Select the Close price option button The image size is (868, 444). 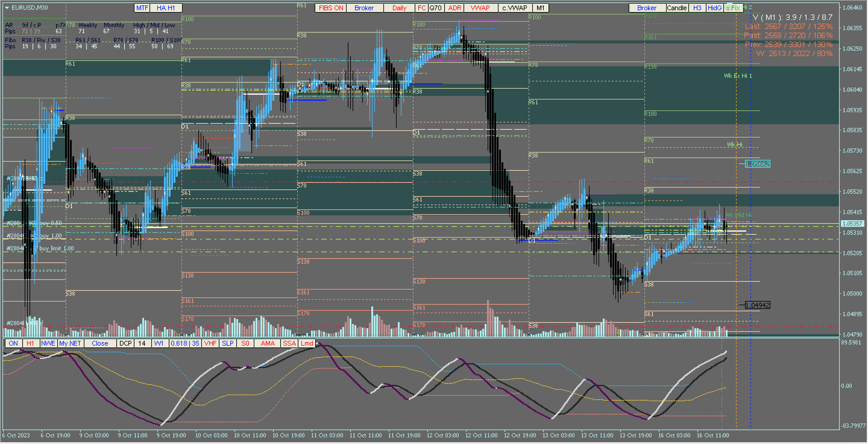(100, 343)
